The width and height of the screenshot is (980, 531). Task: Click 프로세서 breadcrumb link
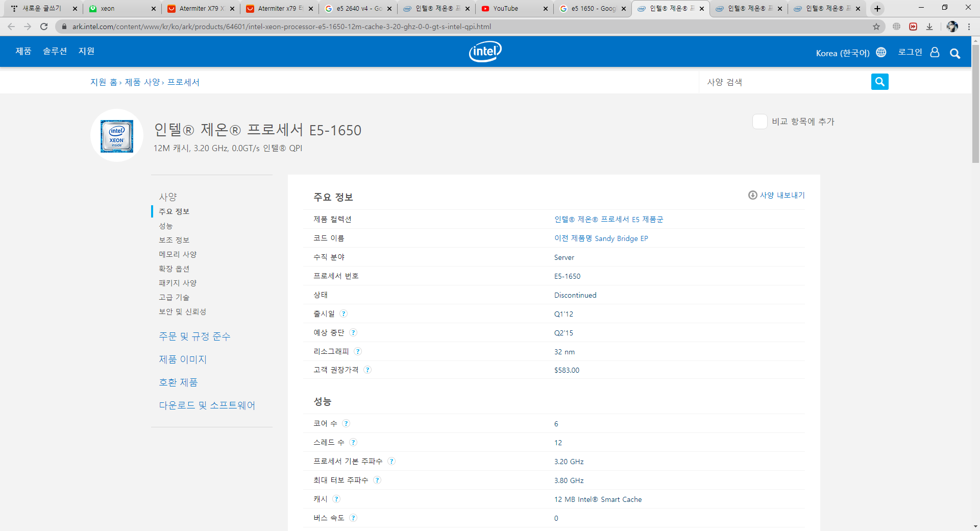point(183,82)
